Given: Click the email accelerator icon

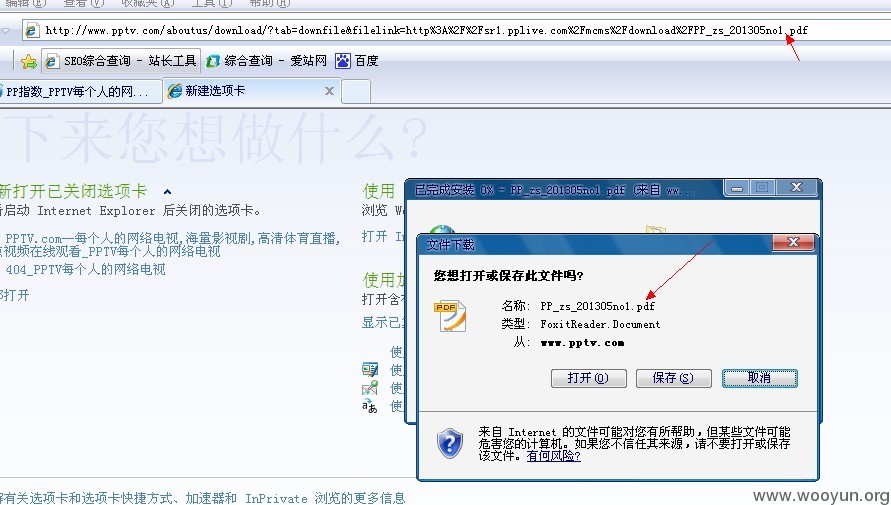Looking at the screenshot, I should 370,388.
